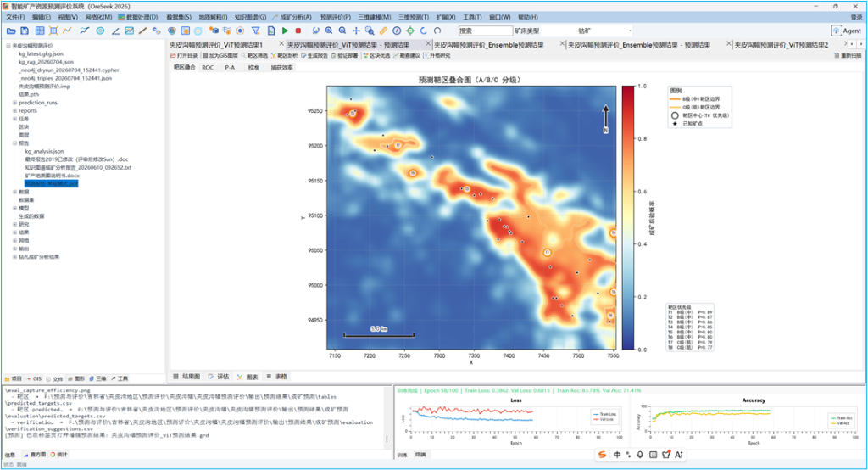Click the report document toolbar icon
The width and height of the screenshot is (868, 470).
pos(270,31)
